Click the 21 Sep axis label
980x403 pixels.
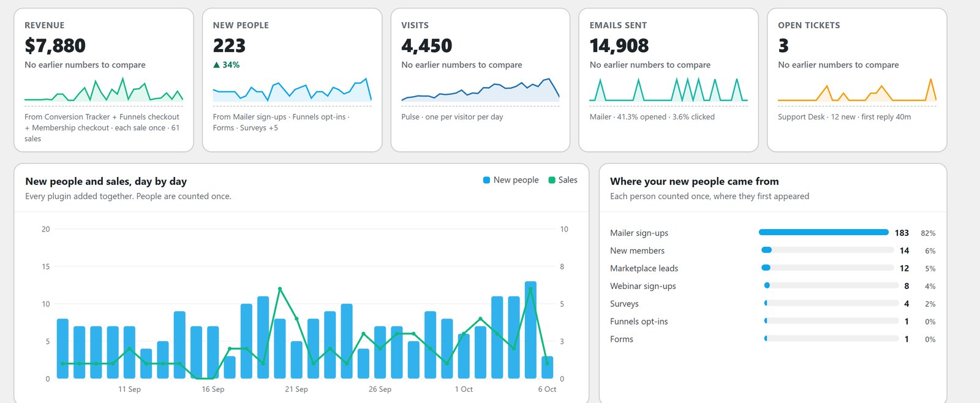(x=296, y=390)
